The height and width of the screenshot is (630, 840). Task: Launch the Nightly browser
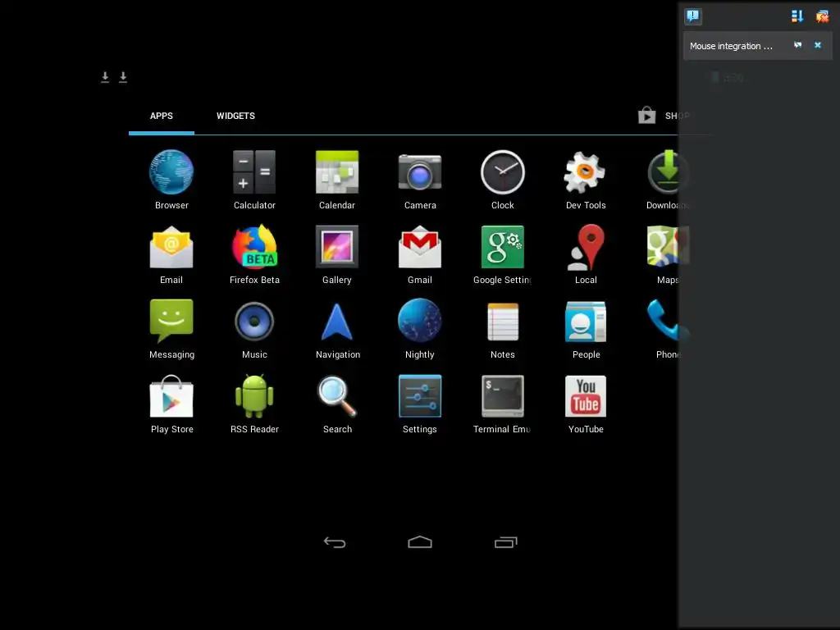point(420,329)
